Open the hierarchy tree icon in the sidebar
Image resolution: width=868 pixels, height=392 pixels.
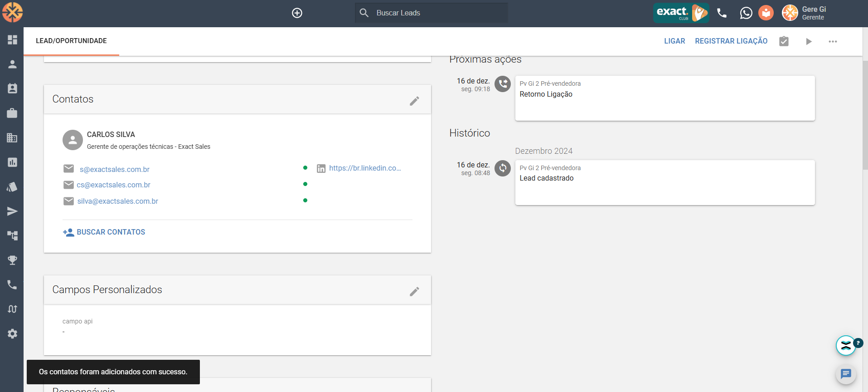tap(12, 235)
